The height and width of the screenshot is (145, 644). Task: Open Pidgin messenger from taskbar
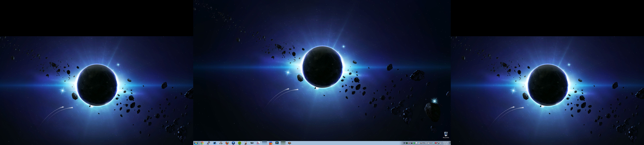click(258, 143)
